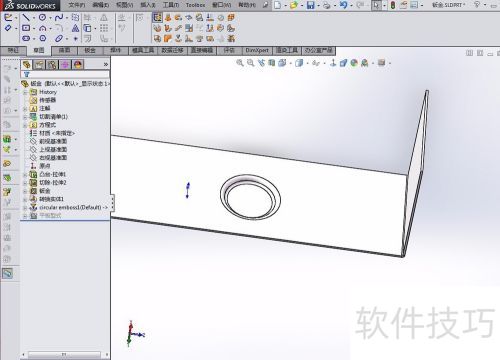Click the New document icon
Image resolution: width=500 pixels, height=360 pixels.
click(x=278, y=5)
